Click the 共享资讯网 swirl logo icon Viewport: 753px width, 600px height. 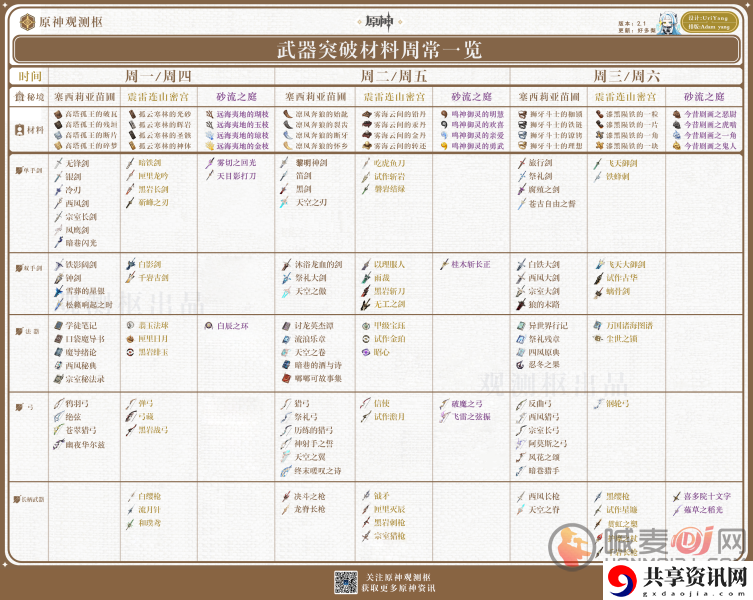(x=623, y=580)
